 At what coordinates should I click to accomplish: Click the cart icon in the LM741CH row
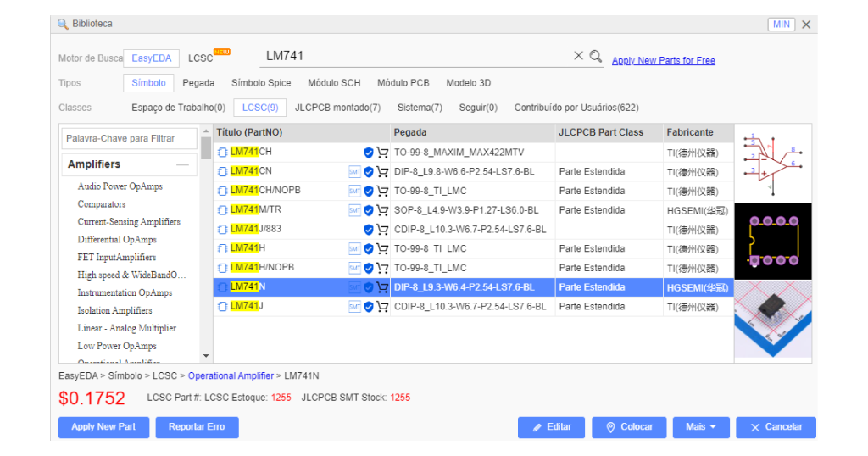click(x=382, y=153)
